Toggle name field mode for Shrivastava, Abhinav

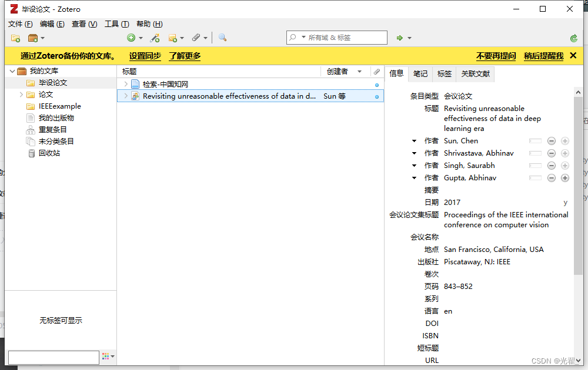click(535, 153)
